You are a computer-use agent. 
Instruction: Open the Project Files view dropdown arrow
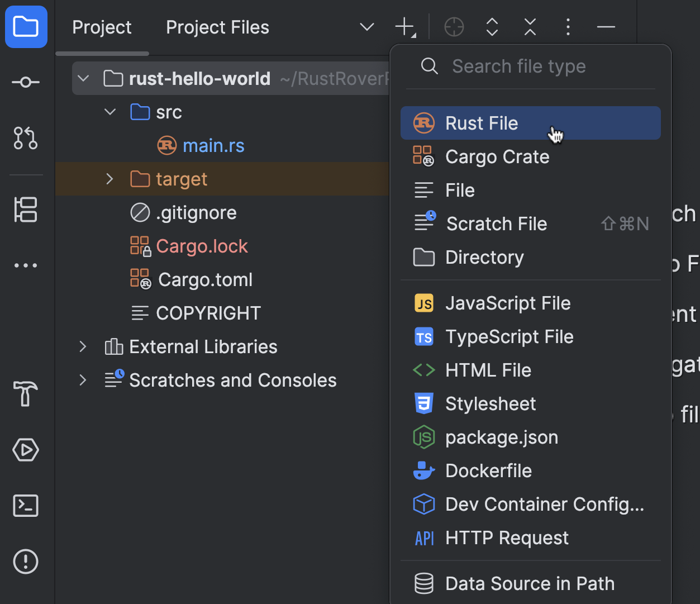[x=367, y=27]
